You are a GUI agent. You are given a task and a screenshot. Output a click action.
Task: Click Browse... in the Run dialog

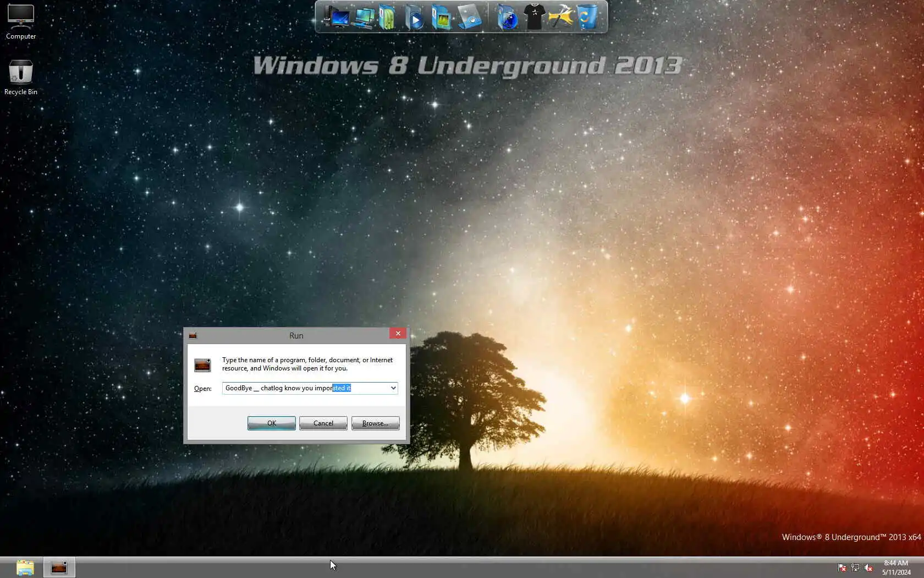pos(375,423)
